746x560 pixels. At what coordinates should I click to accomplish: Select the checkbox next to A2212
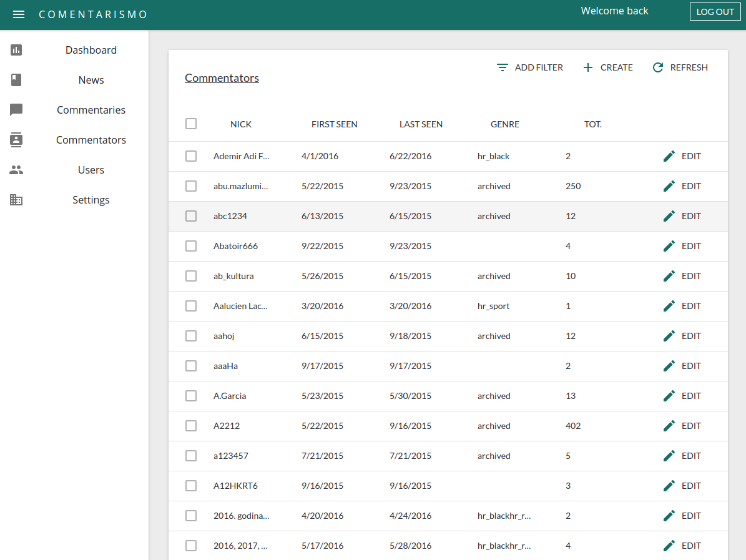pyautogui.click(x=191, y=426)
